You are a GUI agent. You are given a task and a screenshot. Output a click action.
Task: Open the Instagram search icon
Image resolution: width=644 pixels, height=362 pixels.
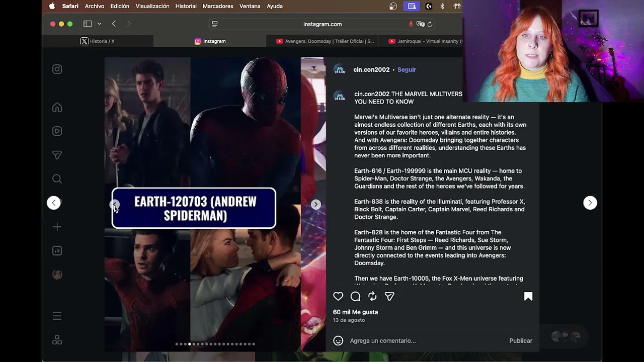pos(57,179)
